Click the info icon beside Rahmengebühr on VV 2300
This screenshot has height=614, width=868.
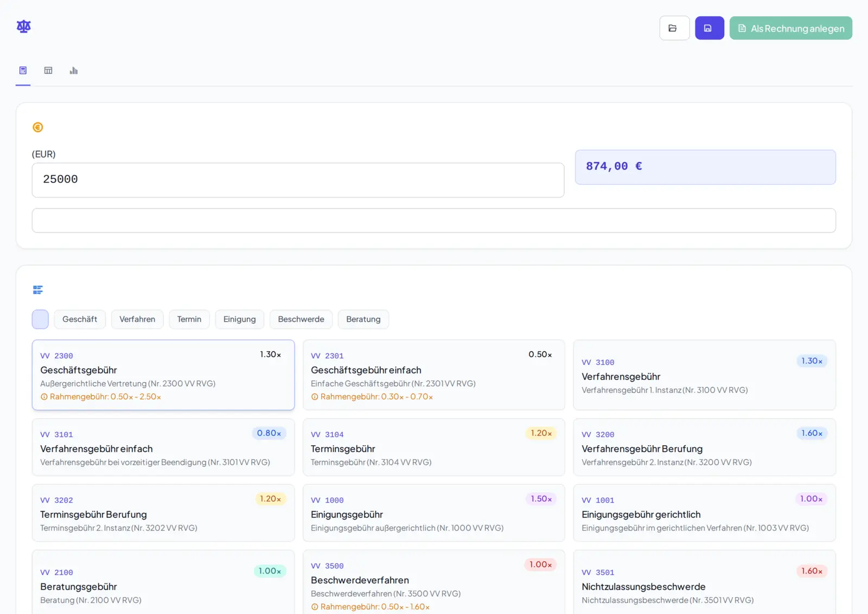(44, 397)
